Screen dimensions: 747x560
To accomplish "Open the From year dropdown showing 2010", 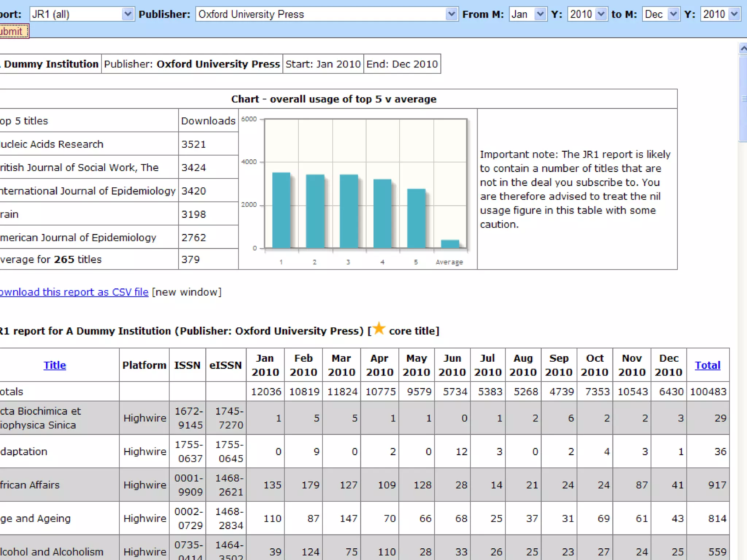I will (601, 14).
